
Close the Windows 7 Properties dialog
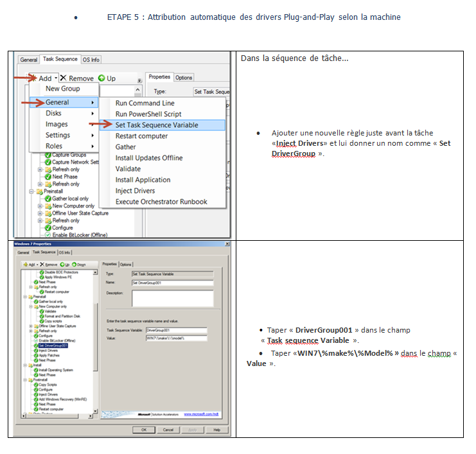pos(227,244)
